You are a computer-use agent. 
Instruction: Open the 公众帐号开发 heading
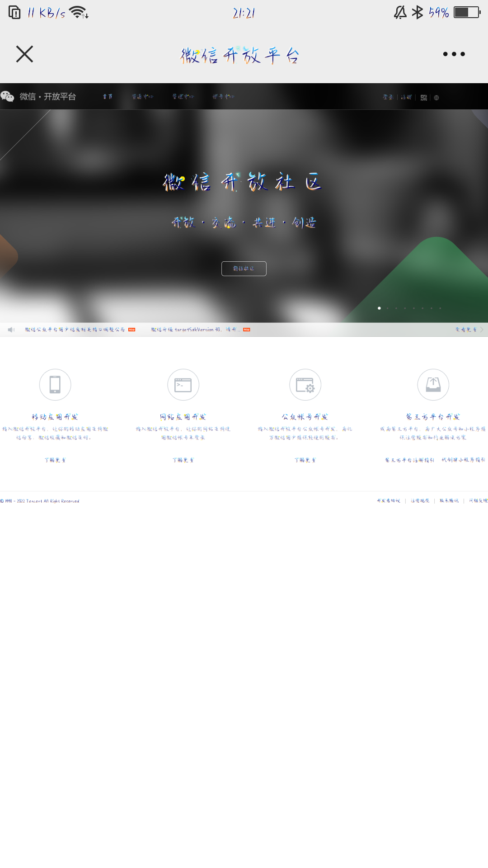tap(305, 417)
